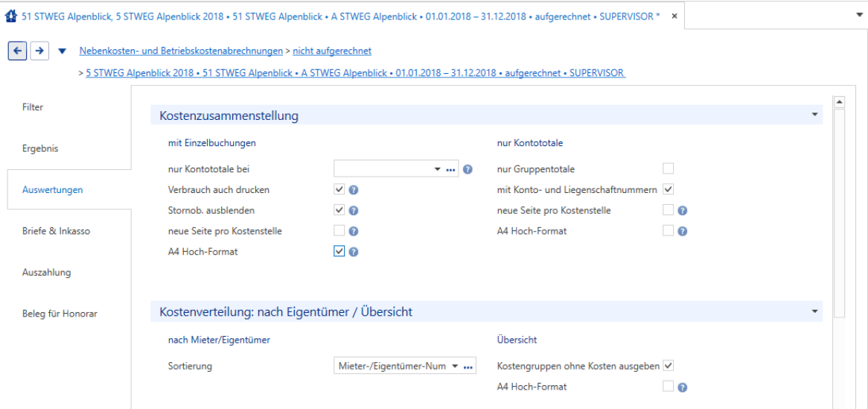Screen dimensions: 868x409
Task: Open the 'Beleg für Honorar' tab
Action: [60, 314]
